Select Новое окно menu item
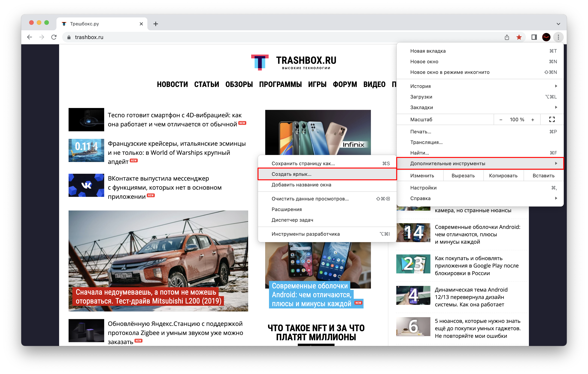 click(x=480, y=62)
